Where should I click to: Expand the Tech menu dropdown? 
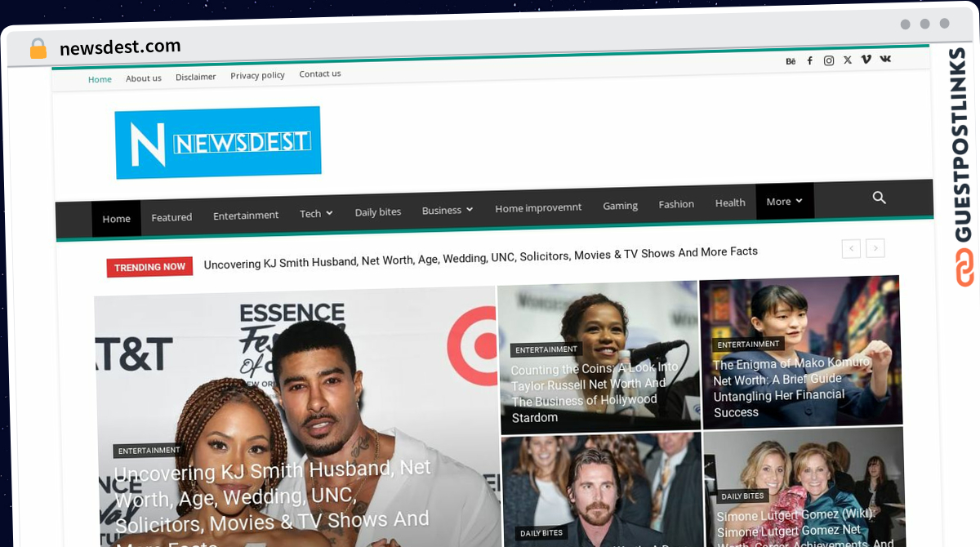[x=316, y=213]
